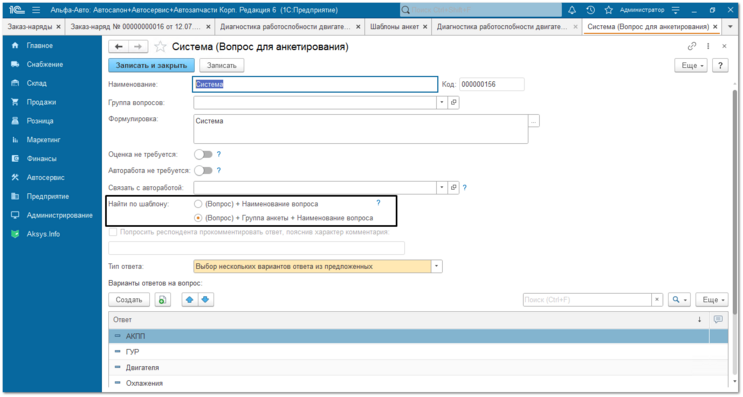The image size is (743, 397).
Task: Expand the Связать с авторaботой dropdown
Action: [442, 188]
